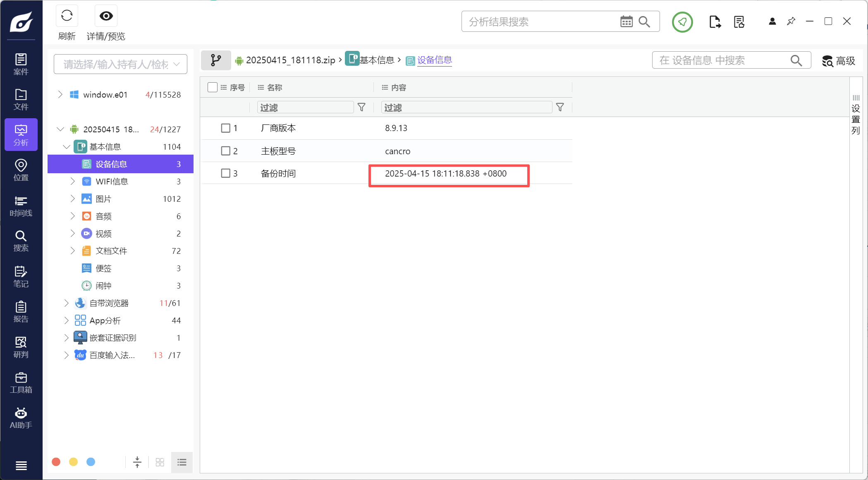Click the filter funnel for 内容 column
The image size is (868, 480).
[x=560, y=107]
